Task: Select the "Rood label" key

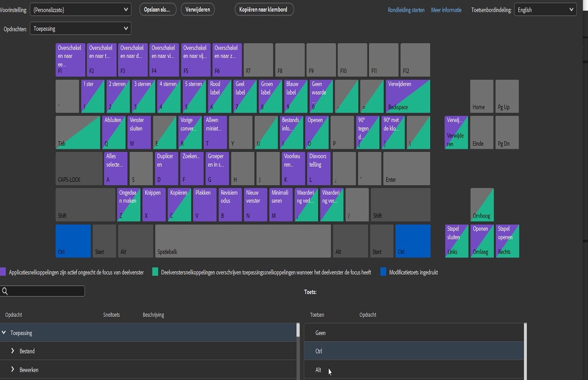Action: coord(219,96)
